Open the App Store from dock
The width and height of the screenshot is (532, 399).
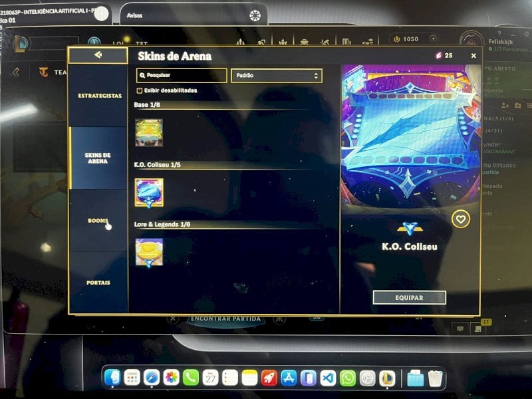(289, 378)
